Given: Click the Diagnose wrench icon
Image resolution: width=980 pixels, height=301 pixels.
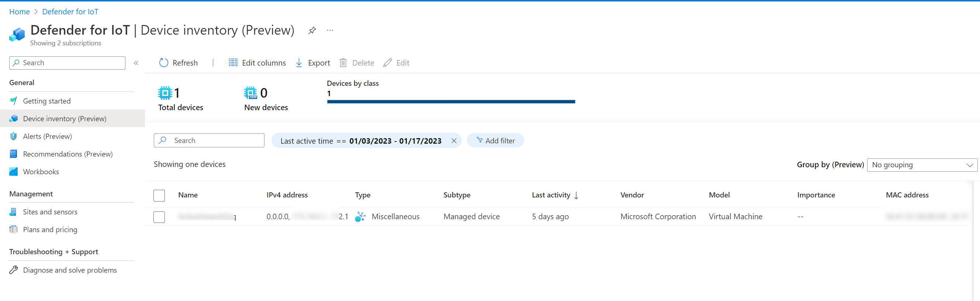Looking at the screenshot, I should (13, 270).
